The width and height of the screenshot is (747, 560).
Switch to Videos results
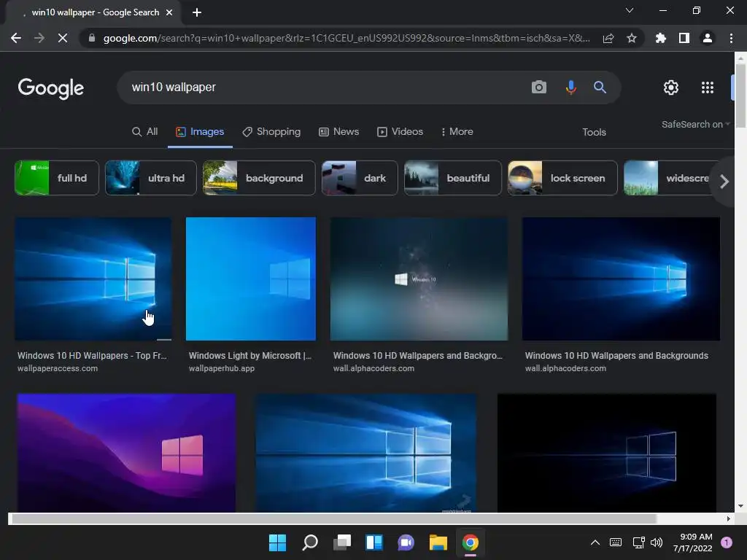click(400, 131)
